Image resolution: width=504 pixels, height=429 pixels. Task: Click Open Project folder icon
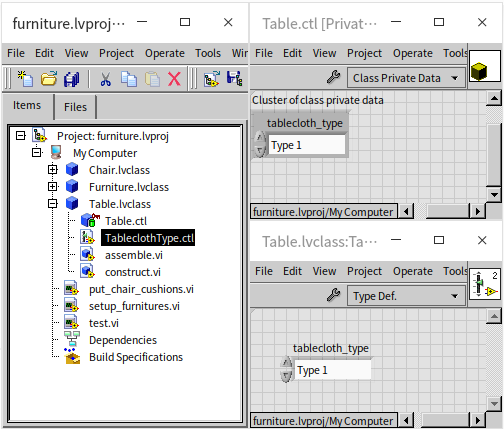point(49,79)
